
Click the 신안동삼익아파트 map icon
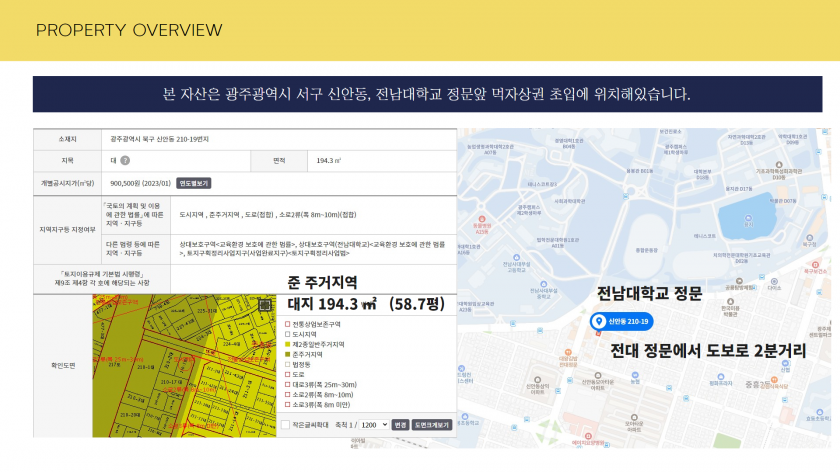point(537,380)
